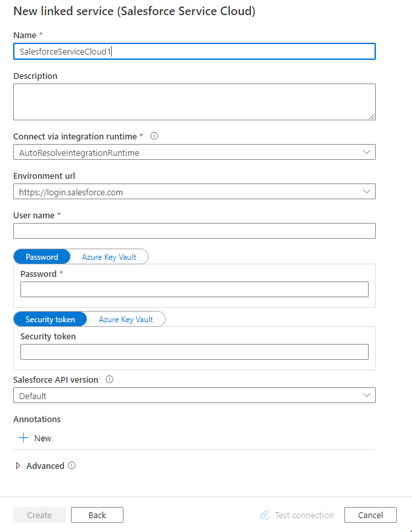Open the integration runtime dropdown chevron
This screenshot has height=532, width=412.
point(367,152)
